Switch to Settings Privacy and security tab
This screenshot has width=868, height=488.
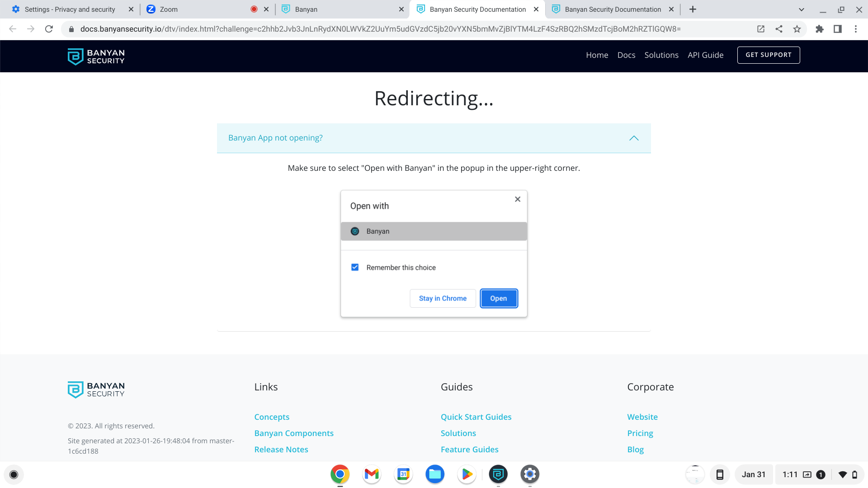(x=70, y=9)
